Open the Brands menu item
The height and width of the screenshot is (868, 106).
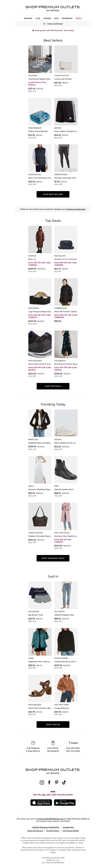tap(28, 19)
